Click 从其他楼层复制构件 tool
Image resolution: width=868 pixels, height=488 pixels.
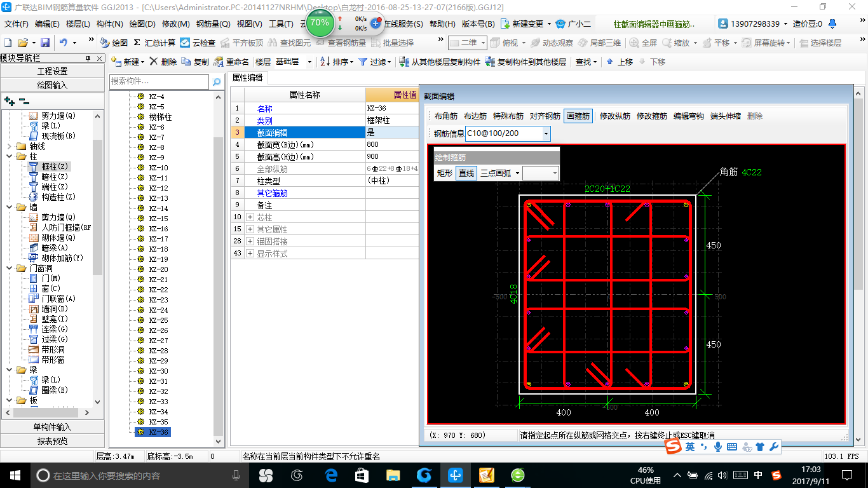click(x=440, y=62)
